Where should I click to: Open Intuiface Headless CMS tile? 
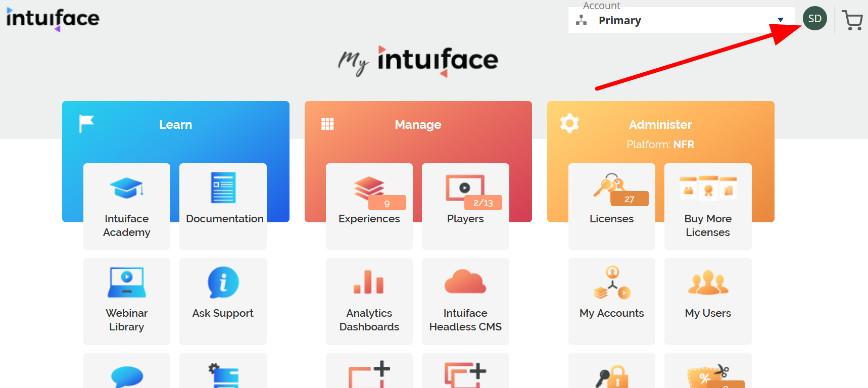[465, 301]
